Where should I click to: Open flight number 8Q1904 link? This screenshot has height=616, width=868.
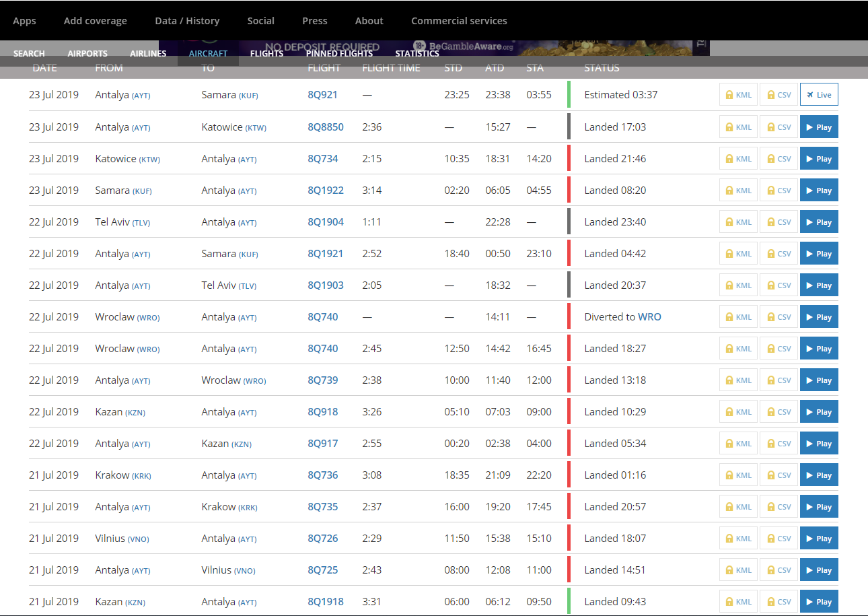click(x=326, y=222)
